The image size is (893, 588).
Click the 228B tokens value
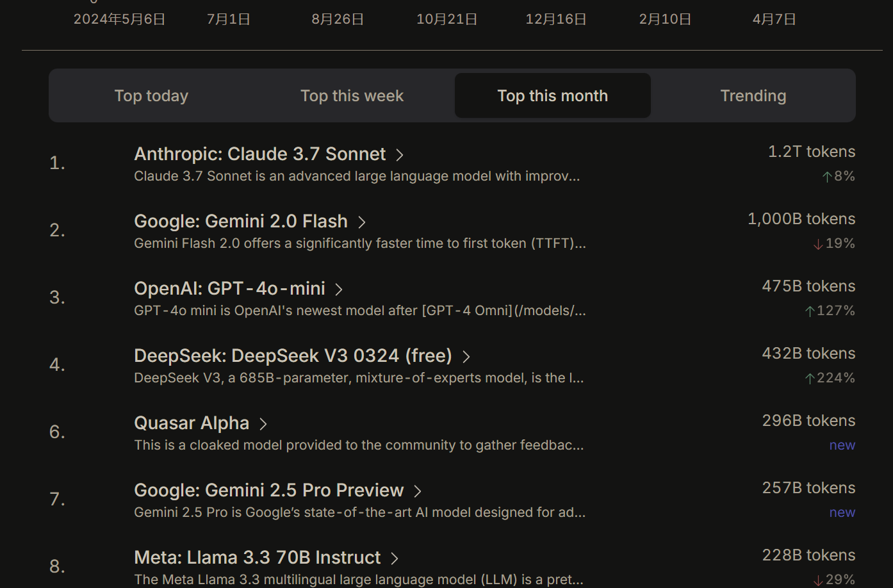pos(808,555)
